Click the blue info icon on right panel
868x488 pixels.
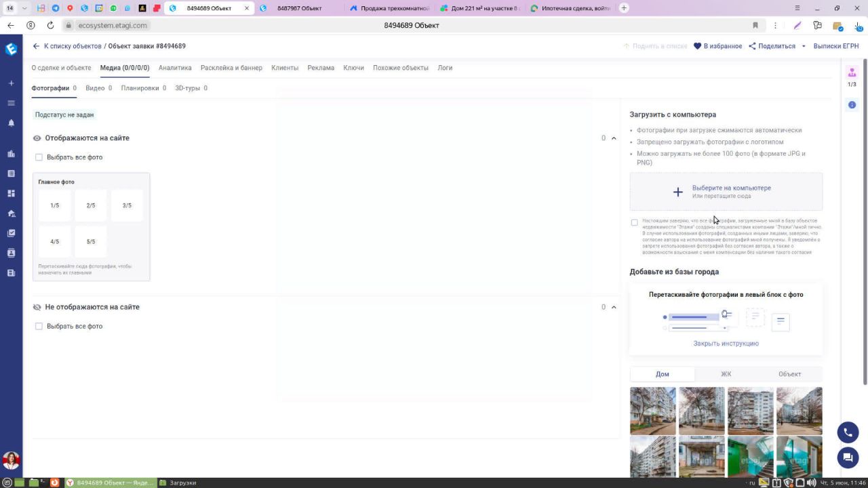(x=852, y=105)
